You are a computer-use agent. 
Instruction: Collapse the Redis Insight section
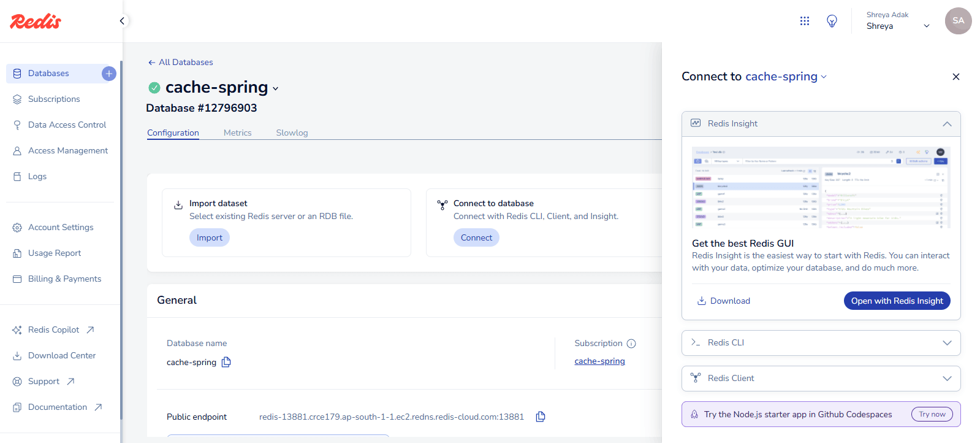947,124
